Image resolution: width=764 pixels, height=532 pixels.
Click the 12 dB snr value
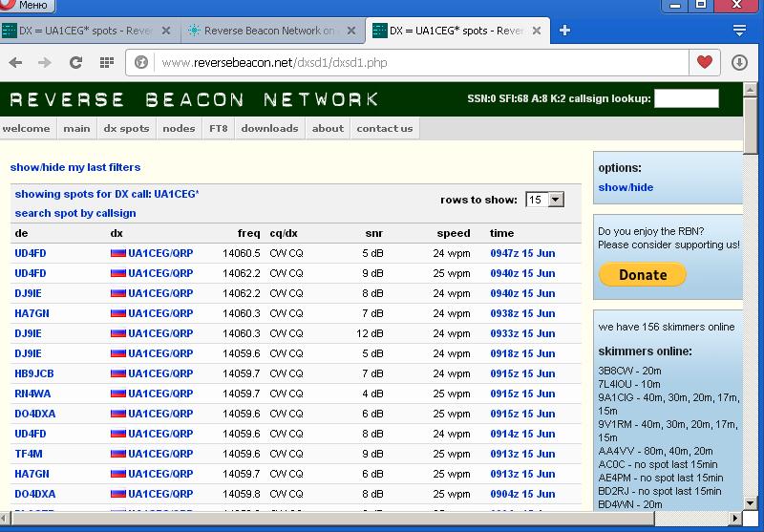point(370,333)
